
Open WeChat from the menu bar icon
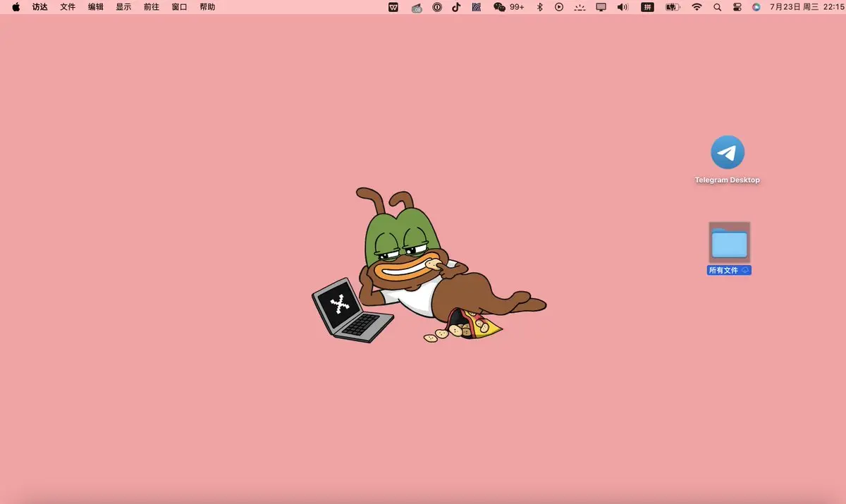[500, 7]
